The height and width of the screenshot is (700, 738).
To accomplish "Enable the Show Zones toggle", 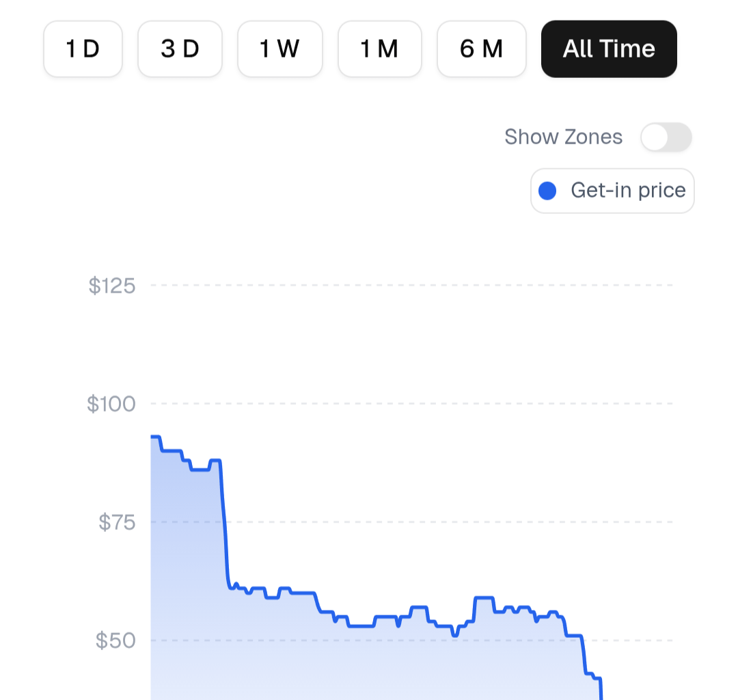I will click(x=666, y=137).
